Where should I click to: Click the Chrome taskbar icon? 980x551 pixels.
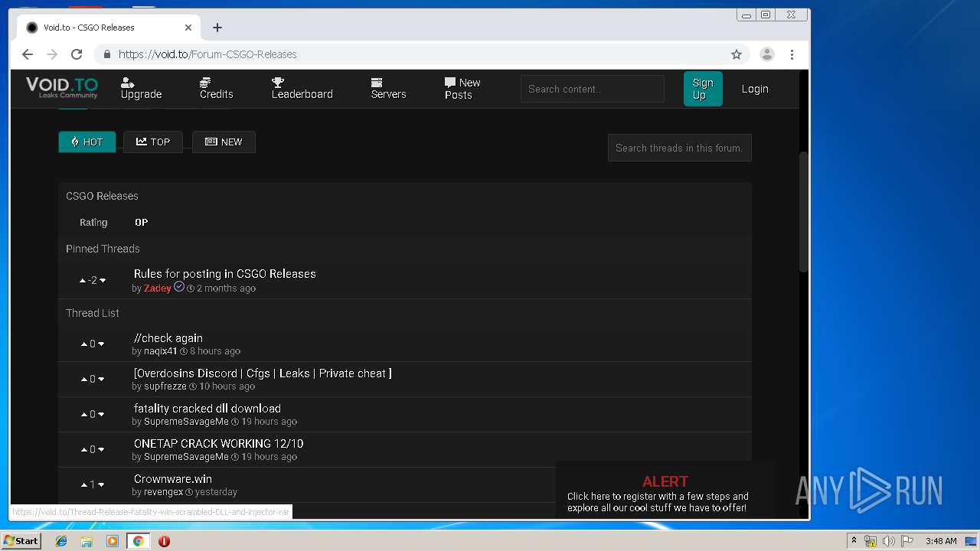(x=139, y=541)
